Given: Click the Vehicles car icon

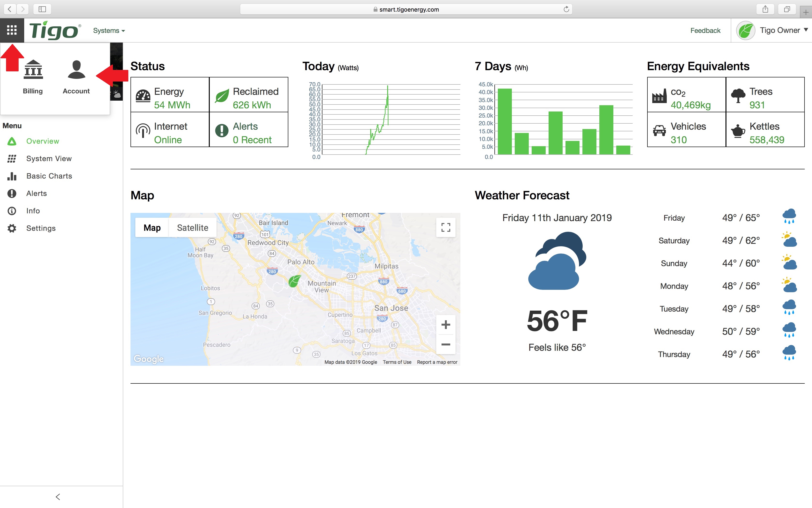Looking at the screenshot, I should pos(659,130).
